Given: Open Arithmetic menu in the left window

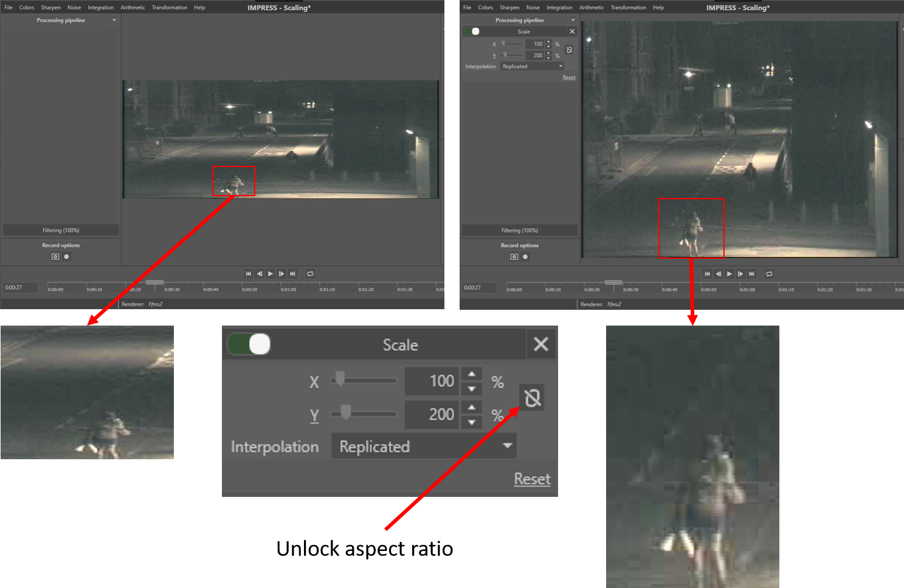Looking at the screenshot, I should click(x=133, y=8).
